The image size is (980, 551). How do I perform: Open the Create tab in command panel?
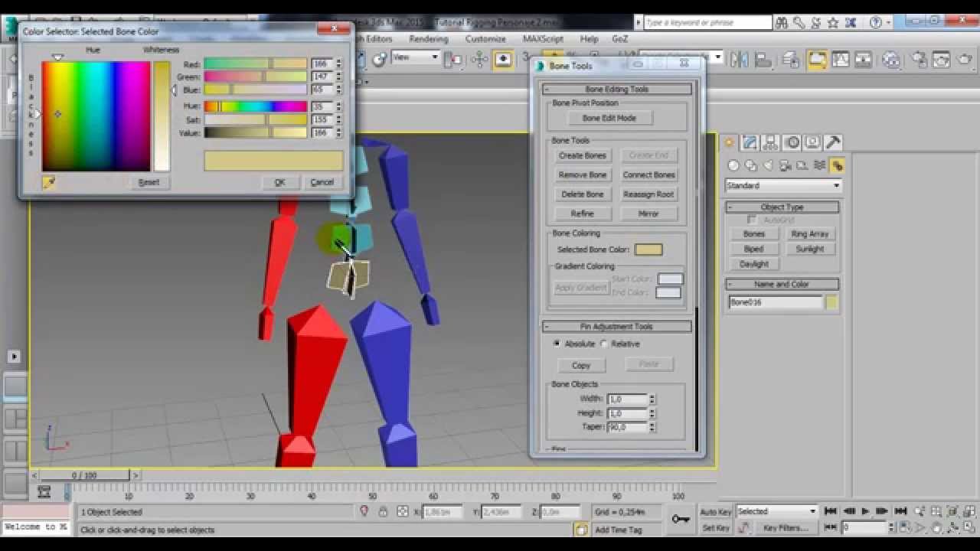[x=729, y=142]
